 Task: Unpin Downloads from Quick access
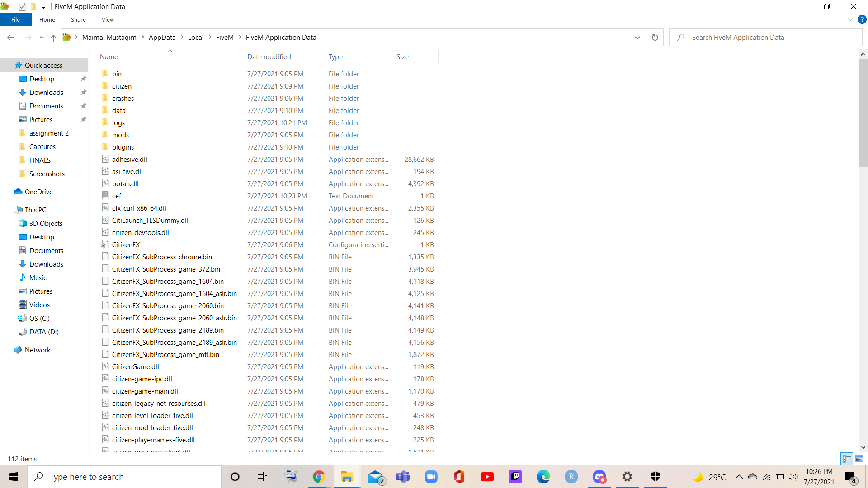pyautogui.click(x=83, y=92)
